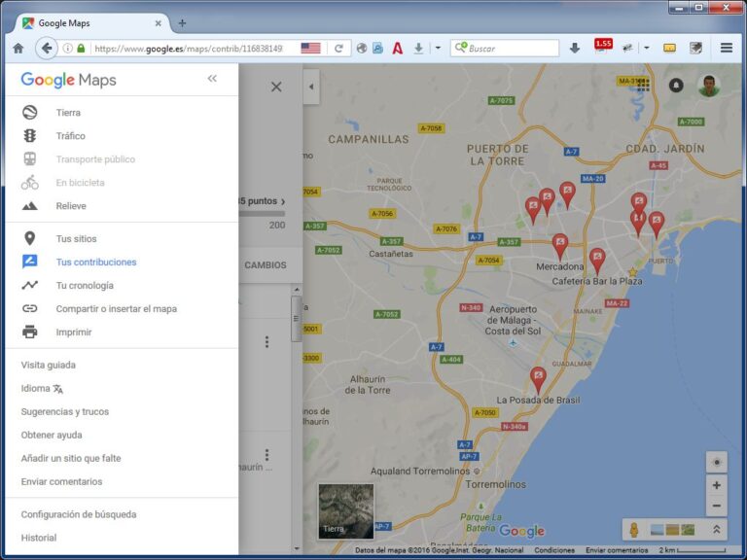Click the Mercadona map marker
This screenshot has height=560, width=747.
(x=560, y=247)
